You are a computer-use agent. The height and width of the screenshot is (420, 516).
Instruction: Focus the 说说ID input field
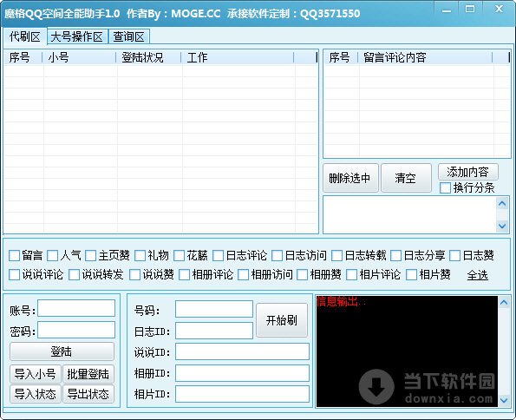tap(242, 351)
